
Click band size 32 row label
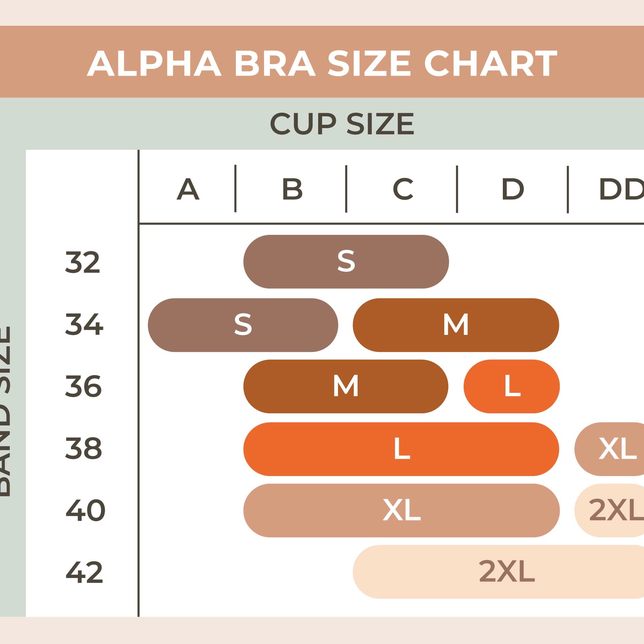83,262
